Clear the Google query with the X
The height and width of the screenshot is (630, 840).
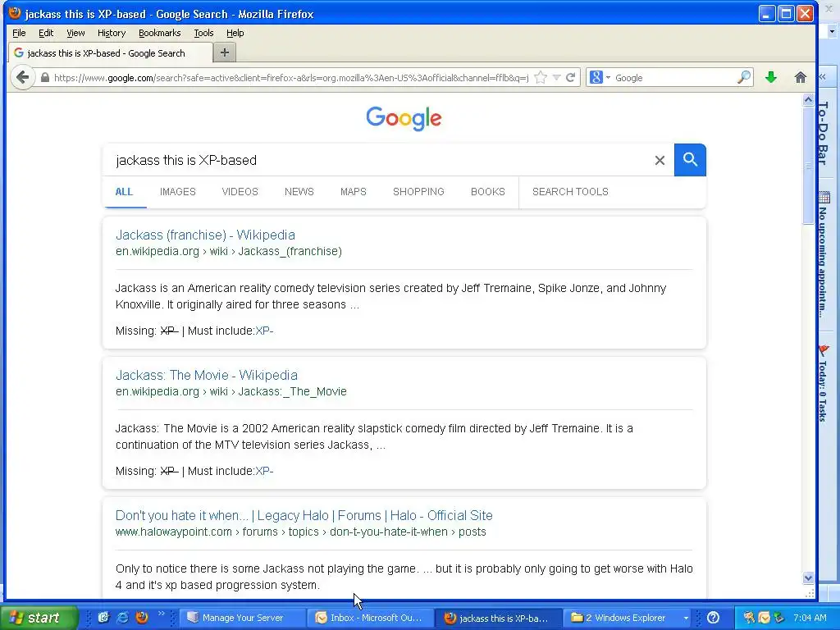pyautogui.click(x=660, y=160)
